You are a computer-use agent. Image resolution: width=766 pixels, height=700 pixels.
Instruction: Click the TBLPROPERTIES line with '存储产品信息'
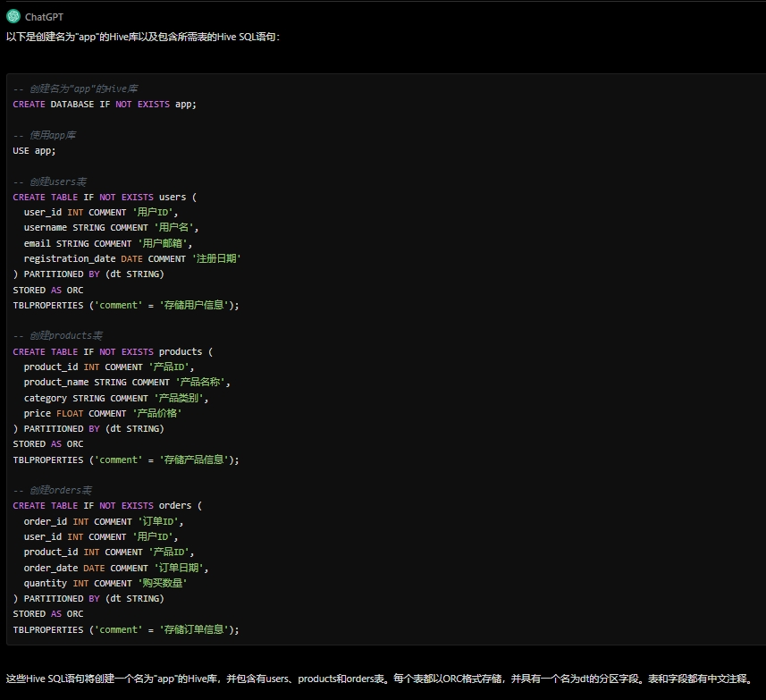(126, 460)
